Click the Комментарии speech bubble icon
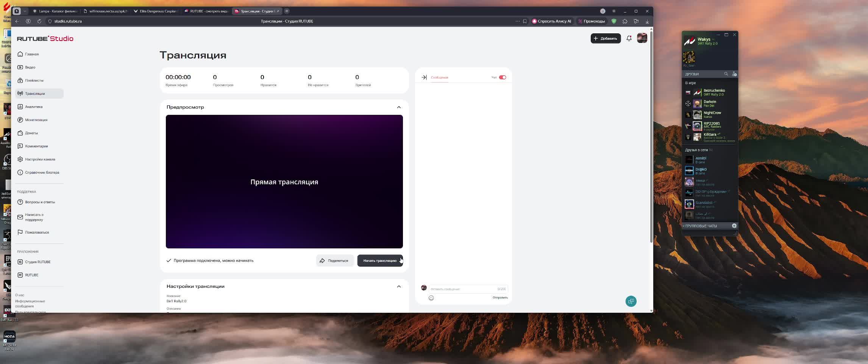 pyautogui.click(x=20, y=146)
